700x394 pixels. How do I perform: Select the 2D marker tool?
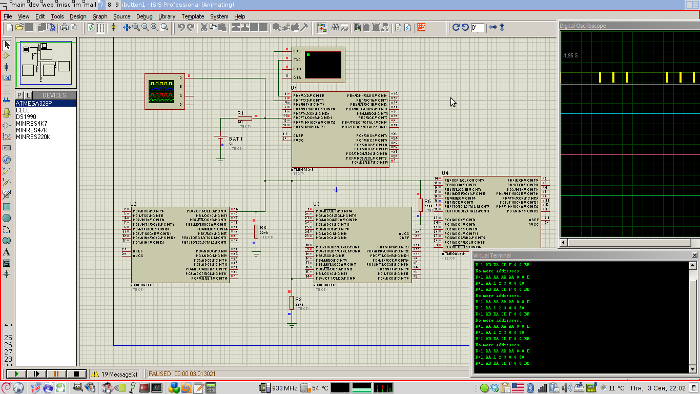click(x=7, y=274)
